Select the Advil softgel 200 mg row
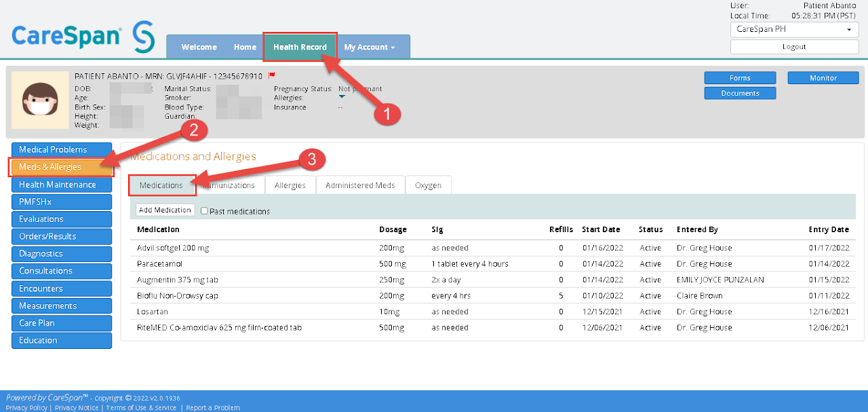868x412 pixels. 493,248
